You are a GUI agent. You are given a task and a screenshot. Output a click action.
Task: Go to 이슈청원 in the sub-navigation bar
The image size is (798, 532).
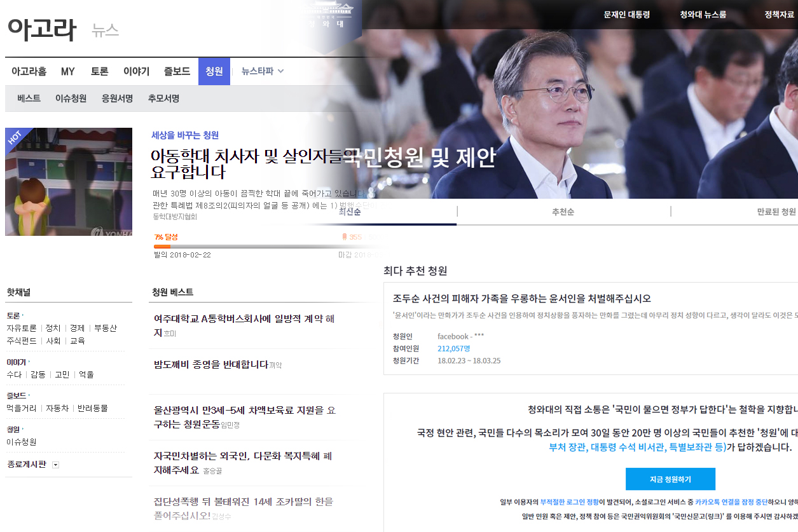point(71,99)
